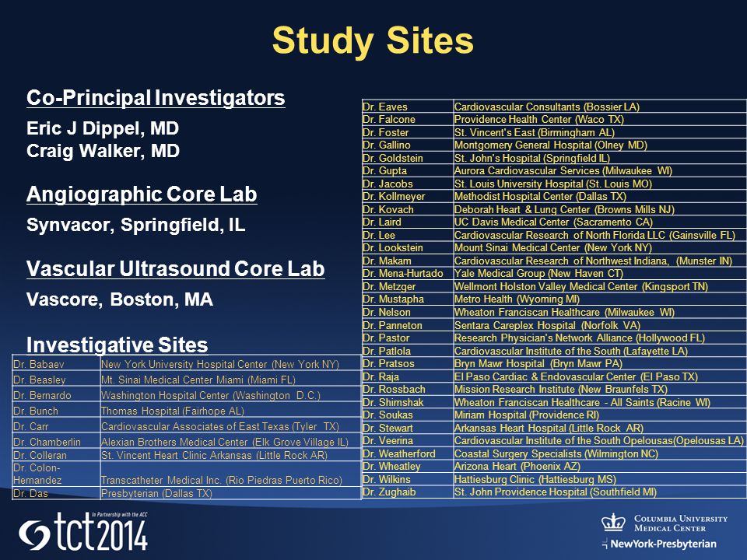Click Arkansas Heart Hospital cell

coord(600,428)
